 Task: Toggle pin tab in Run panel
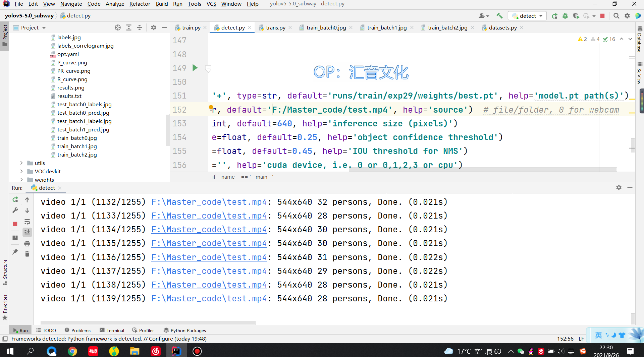click(x=15, y=252)
